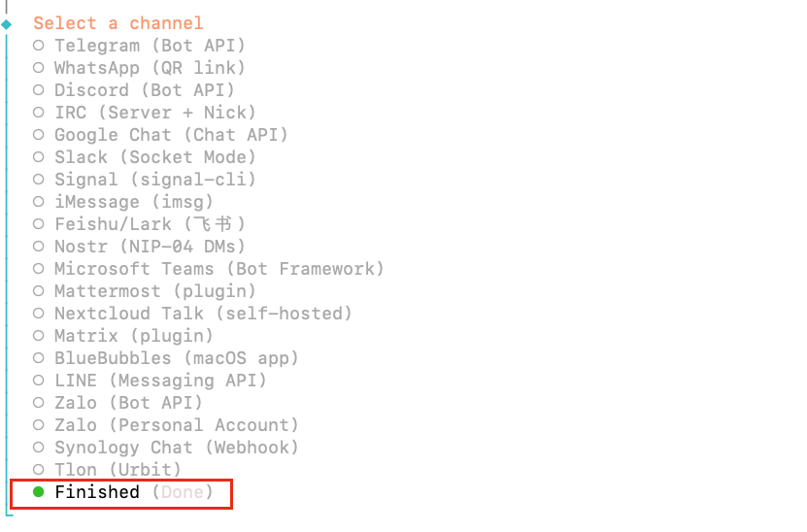The image size is (807, 532).
Task: Pick the IRC (Server + Nick) option
Action: coord(154,113)
